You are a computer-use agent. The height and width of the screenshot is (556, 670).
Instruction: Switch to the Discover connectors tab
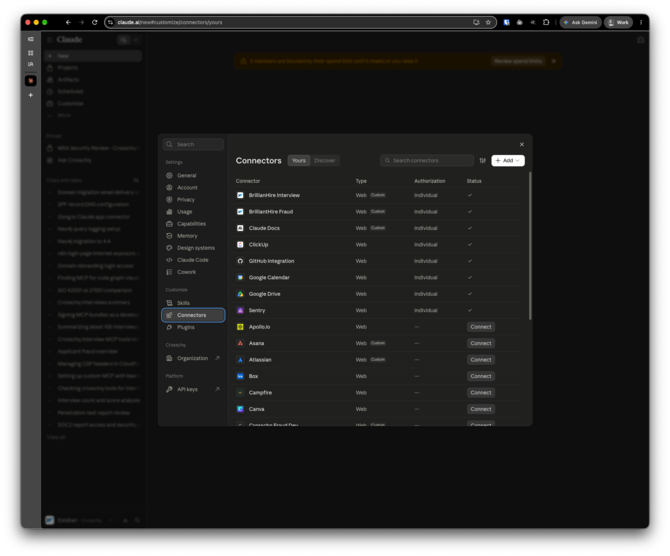coord(325,161)
